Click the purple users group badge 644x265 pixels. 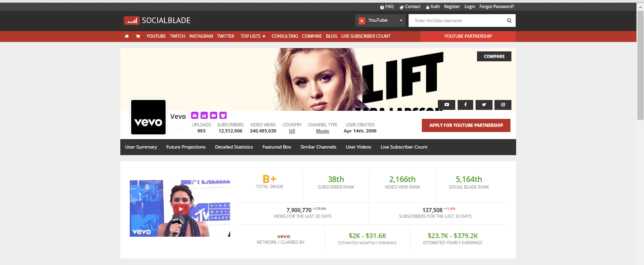point(223,115)
